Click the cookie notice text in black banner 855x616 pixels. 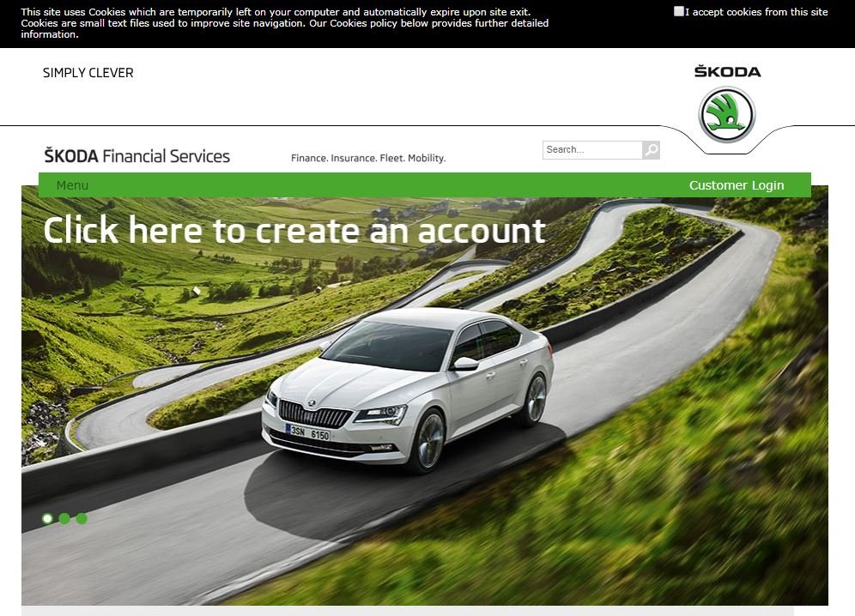tap(285, 23)
